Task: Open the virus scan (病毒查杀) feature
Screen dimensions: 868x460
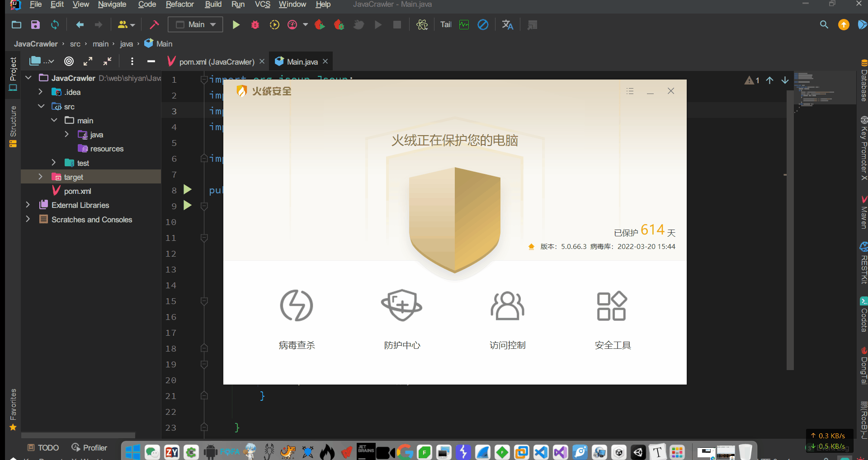Action: (297, 319)
